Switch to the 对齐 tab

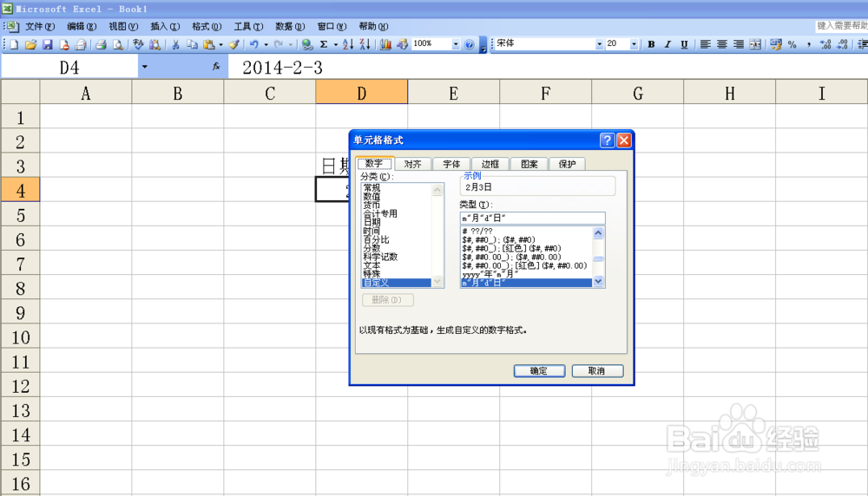pos(412,164)
